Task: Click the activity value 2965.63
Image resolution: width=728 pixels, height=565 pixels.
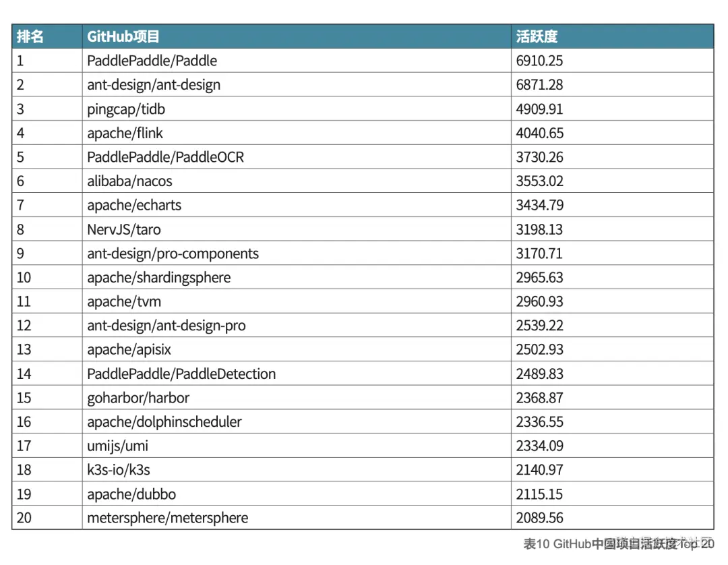Action: (539, 277)
